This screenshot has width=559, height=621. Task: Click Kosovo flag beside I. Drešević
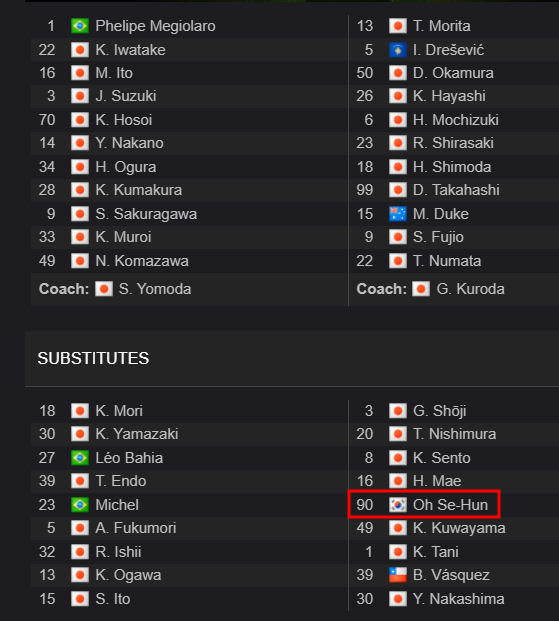[398, 50]
